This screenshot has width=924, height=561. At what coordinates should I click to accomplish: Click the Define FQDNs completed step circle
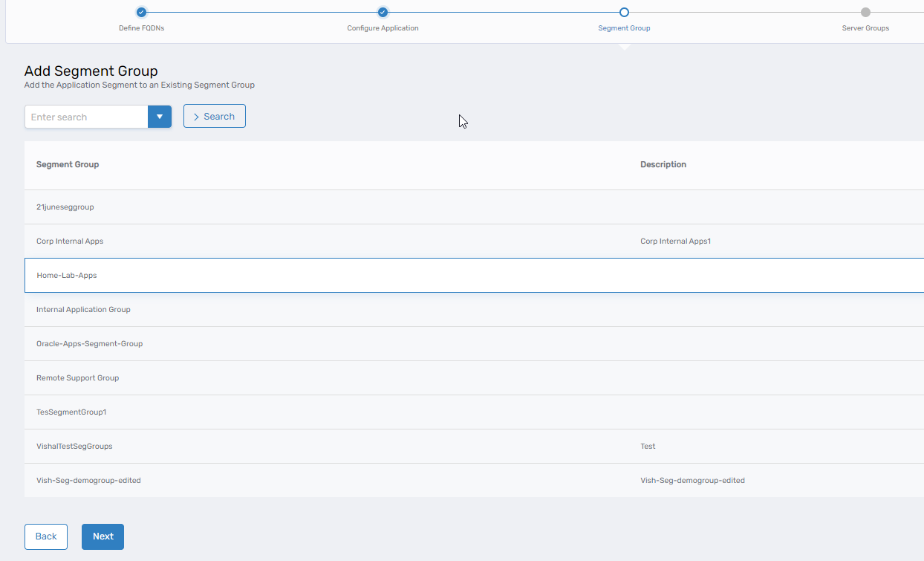coord(141,12)
